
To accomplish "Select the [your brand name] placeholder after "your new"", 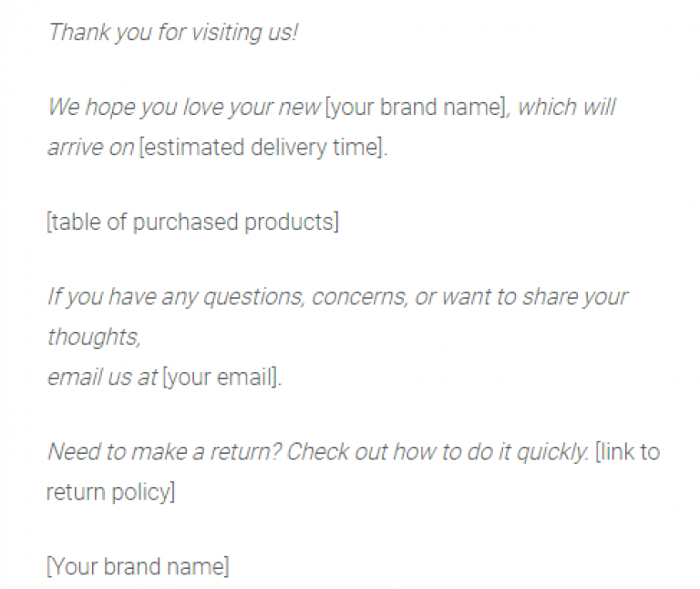I will point(417,108).
